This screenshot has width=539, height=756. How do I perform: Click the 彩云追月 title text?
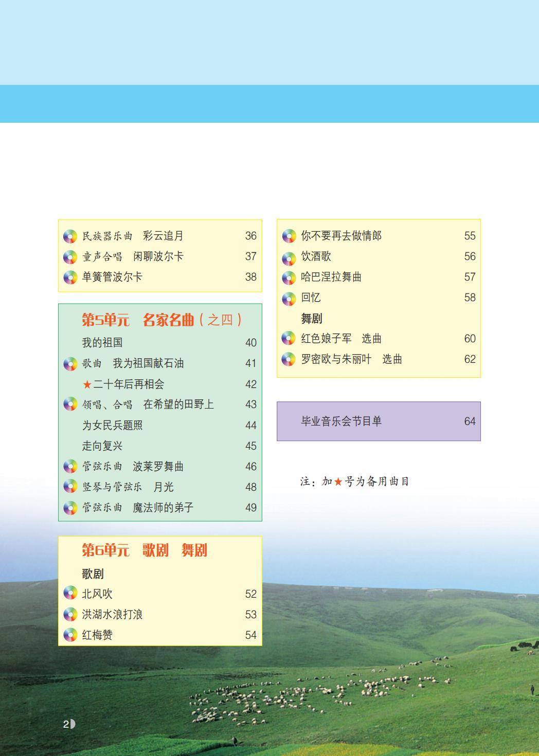(x=164, y=236)
